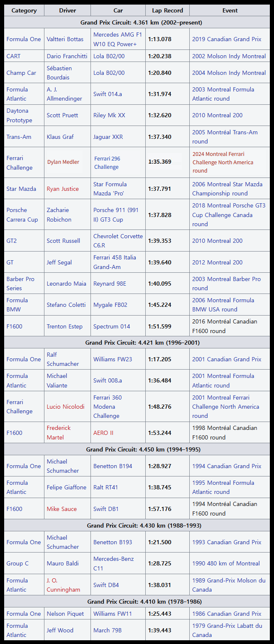Open the 2012 Montreal 200 link
This screenshot has height=644, width=274.
(217, 262)
